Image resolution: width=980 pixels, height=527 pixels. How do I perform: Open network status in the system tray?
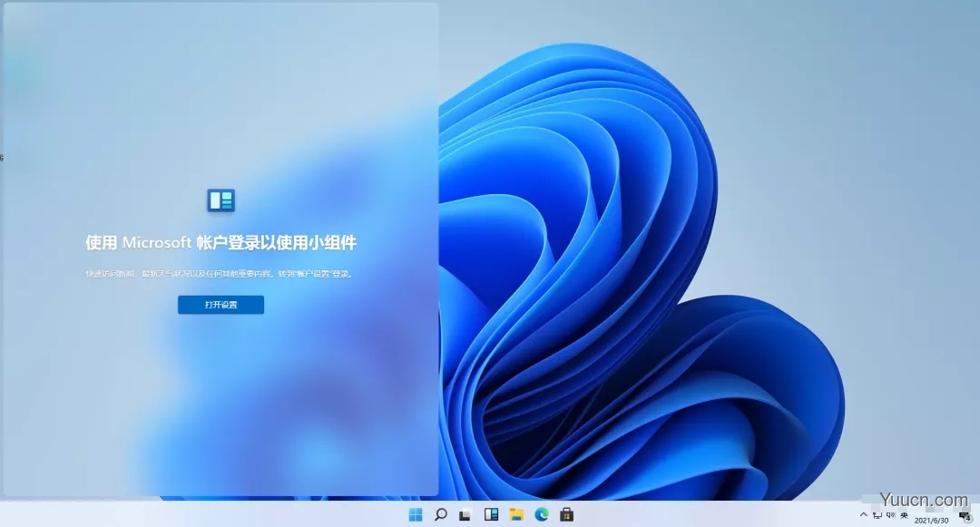[x=877, y=515]
